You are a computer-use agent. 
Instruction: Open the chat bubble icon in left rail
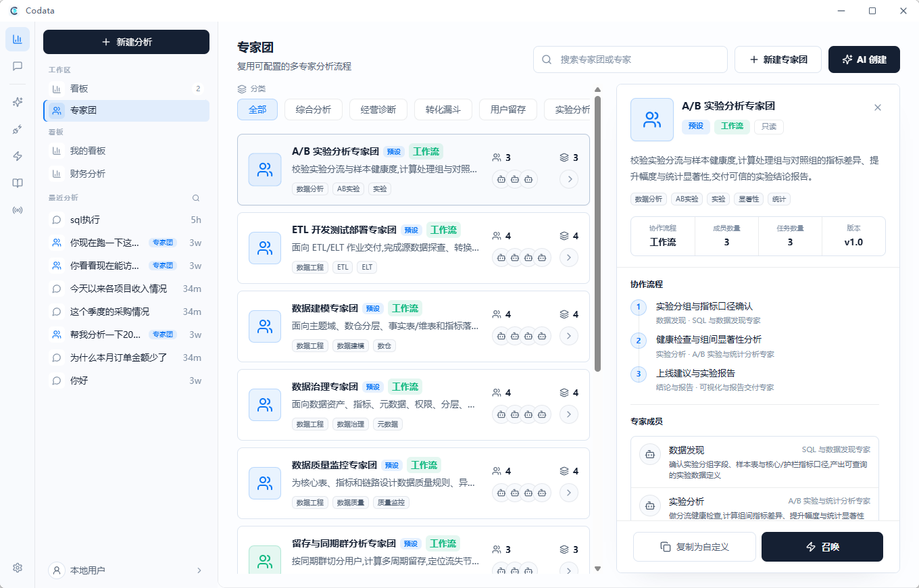tap(18, 66)
